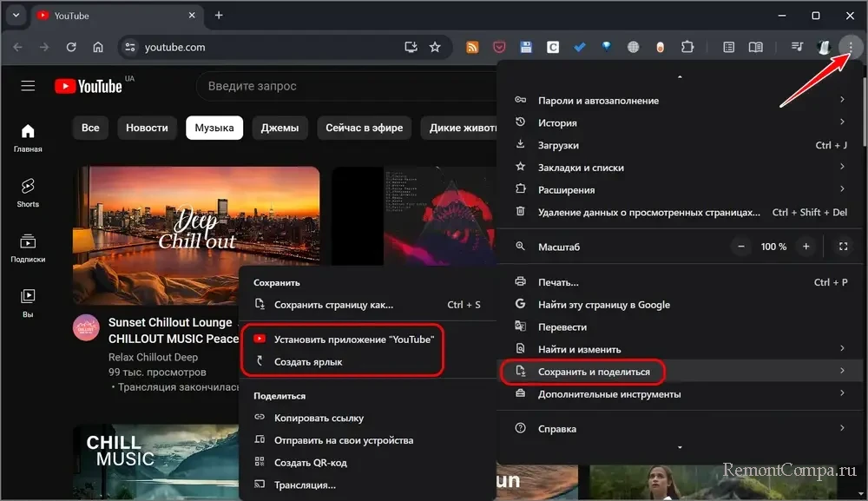Click the profile avatar in Chrome toolbar
Image resolution: width=868 pixels, height=501 pixels.
tap(824, 47)
